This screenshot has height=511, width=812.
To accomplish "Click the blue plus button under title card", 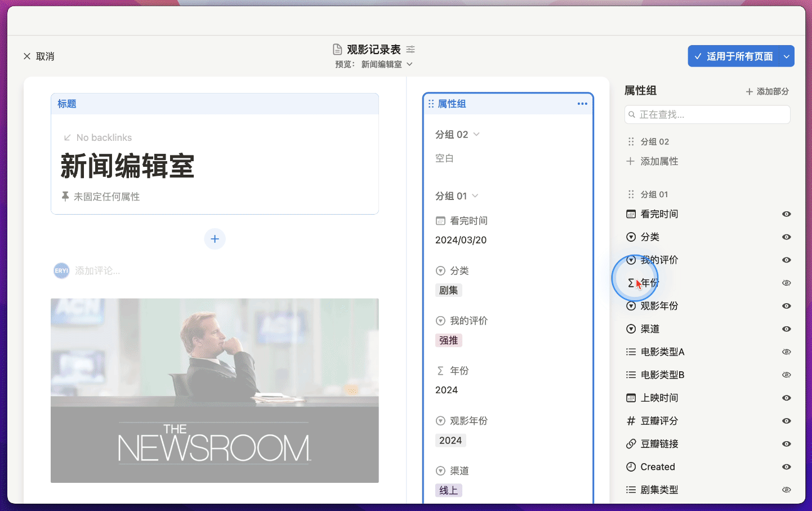I will (215, 239).
